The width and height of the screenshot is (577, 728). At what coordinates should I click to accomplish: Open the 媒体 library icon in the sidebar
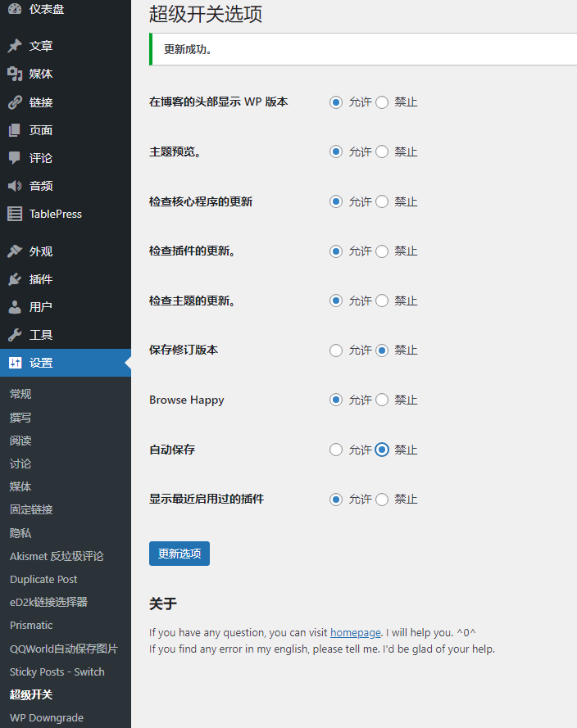[15, 75]
